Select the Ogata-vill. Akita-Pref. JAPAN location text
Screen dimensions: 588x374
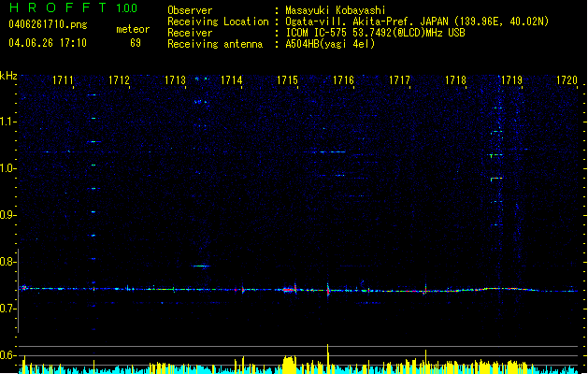pos(417,22)
